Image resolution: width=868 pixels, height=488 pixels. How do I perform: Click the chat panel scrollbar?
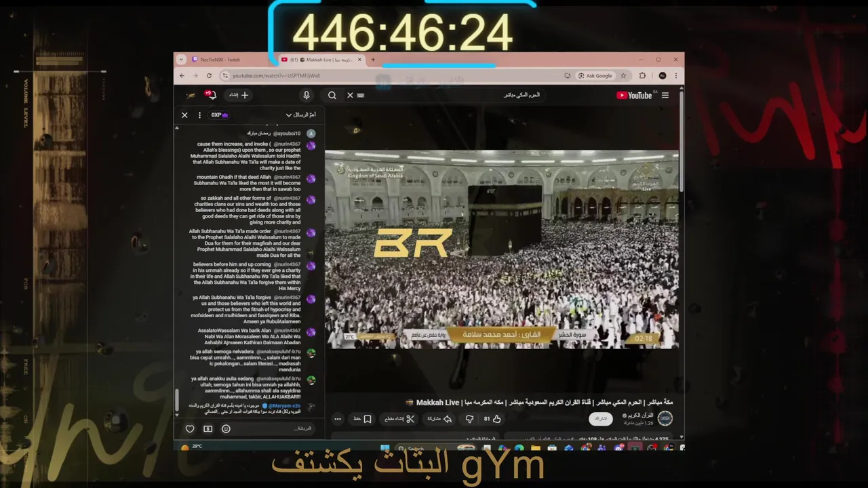[x=177, y=400]
